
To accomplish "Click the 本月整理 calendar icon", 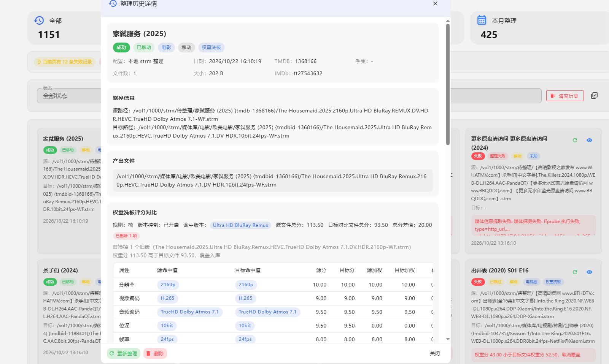I will point(482,20).
